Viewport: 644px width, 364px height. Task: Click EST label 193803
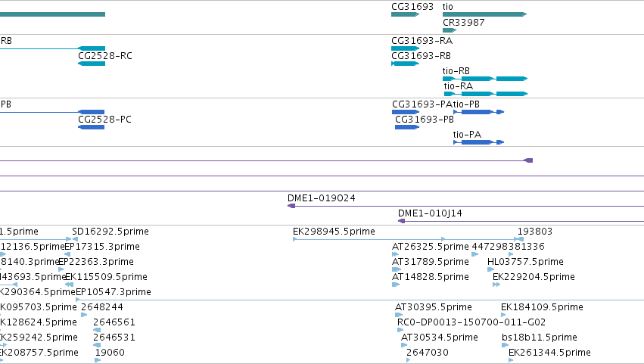535,232
